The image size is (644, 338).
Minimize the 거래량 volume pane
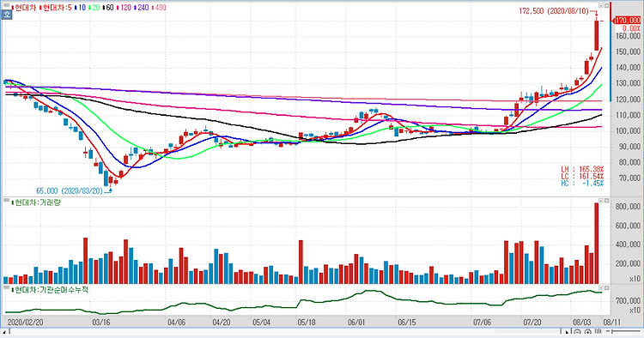click(601, 201)
